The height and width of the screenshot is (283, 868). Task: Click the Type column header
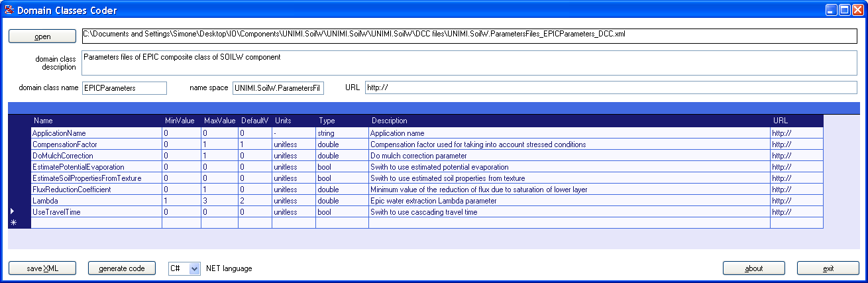tap(343, 121)
